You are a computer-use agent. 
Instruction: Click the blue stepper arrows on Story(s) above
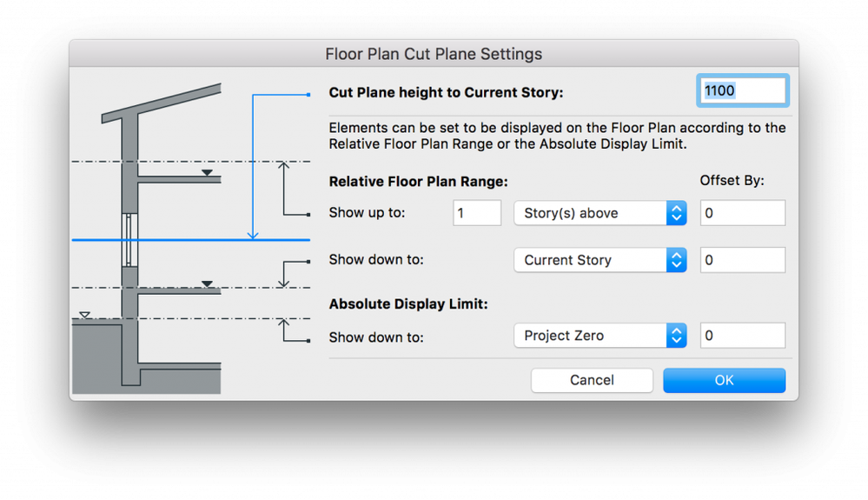coord(677,213)
